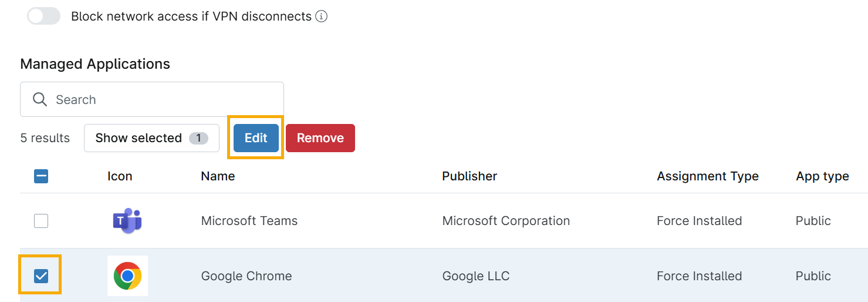Viewport: 868px width, 302px height.
Task: Click the info icon beside VPN disconnect option
Action: pos(321,16)
